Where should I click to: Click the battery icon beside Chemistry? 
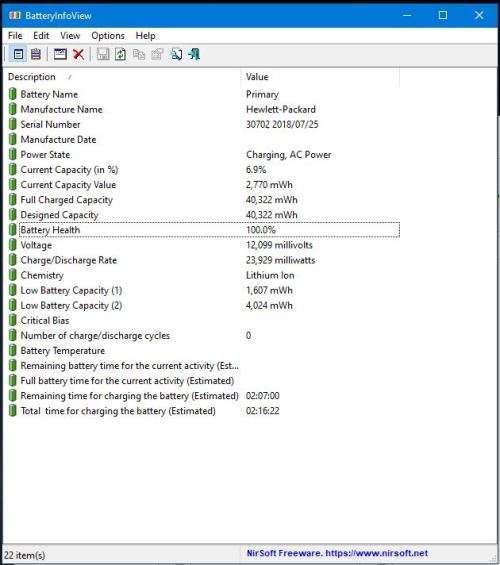coord(13,275)
